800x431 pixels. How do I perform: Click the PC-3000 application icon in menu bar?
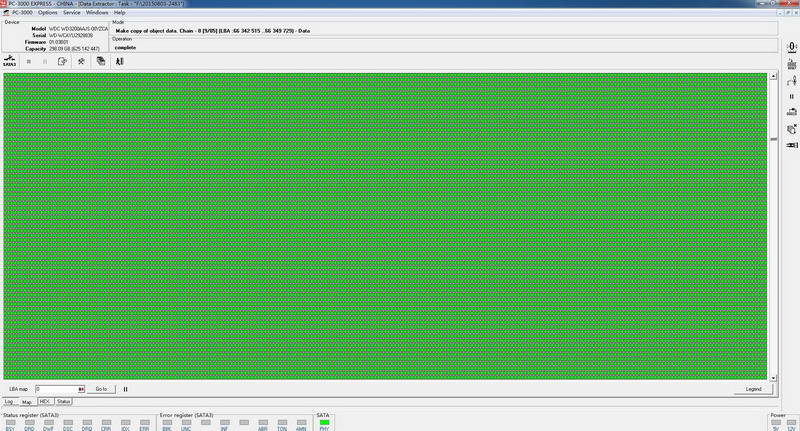point(6,12)
